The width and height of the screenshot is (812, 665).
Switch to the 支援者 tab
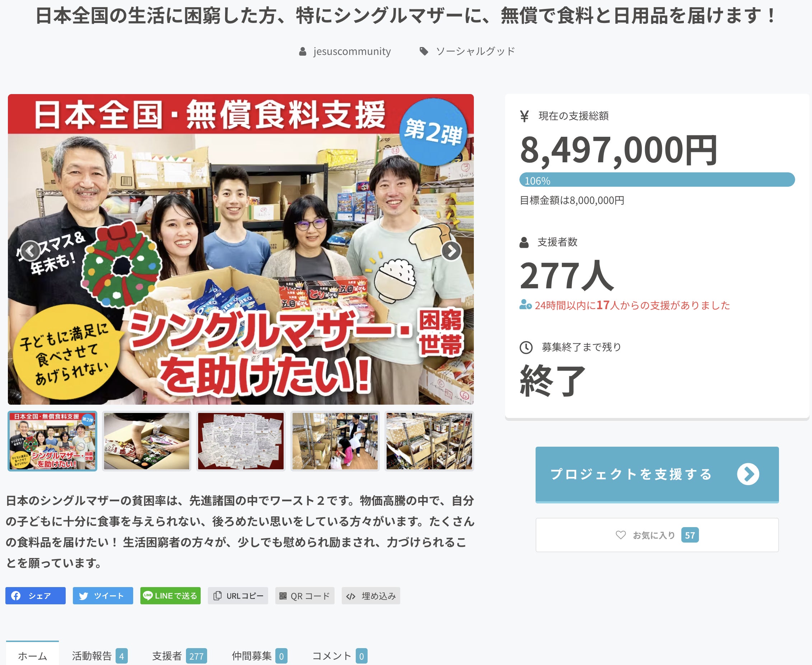pos(179,656)
